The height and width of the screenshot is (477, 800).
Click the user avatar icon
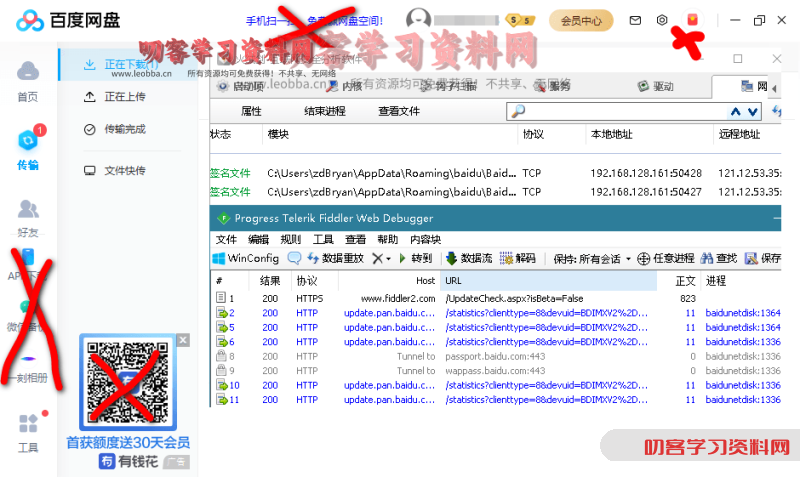tap(418, 19)
